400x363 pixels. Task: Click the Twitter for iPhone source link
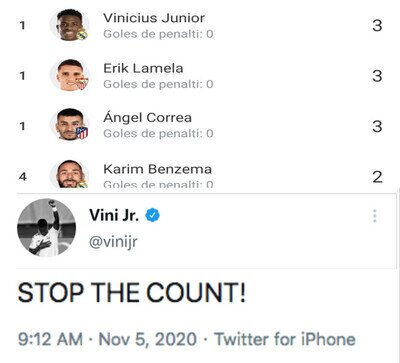285,339
